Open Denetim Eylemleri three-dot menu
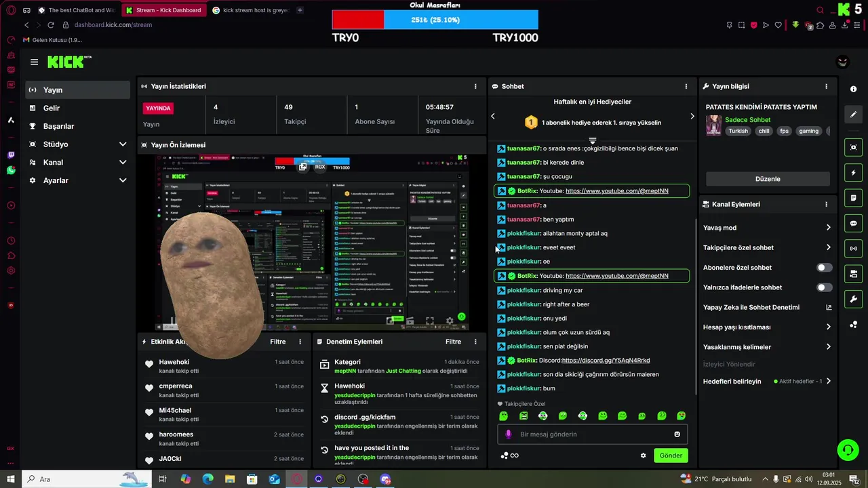Screen dimensions: 868x488 click(x=475, y=342)
